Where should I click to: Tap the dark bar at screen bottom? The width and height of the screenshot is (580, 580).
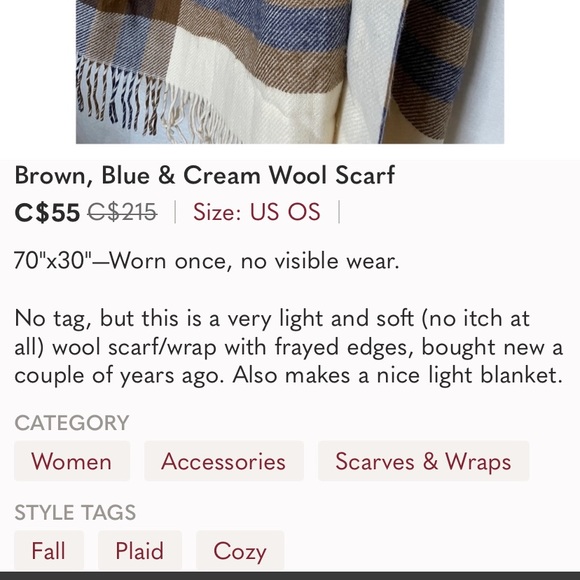290,576
